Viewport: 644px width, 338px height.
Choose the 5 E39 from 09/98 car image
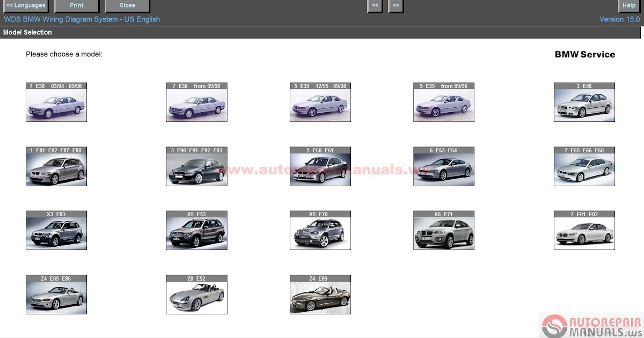click(x=444, y=102)
